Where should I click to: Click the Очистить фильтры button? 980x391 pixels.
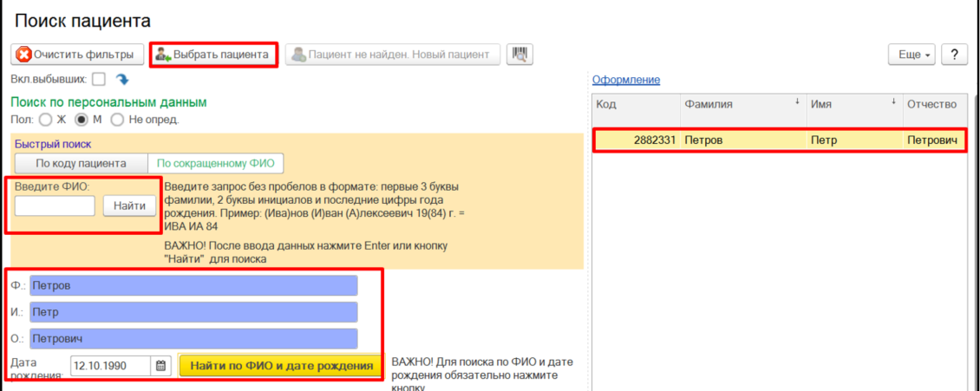click(76, 54)
